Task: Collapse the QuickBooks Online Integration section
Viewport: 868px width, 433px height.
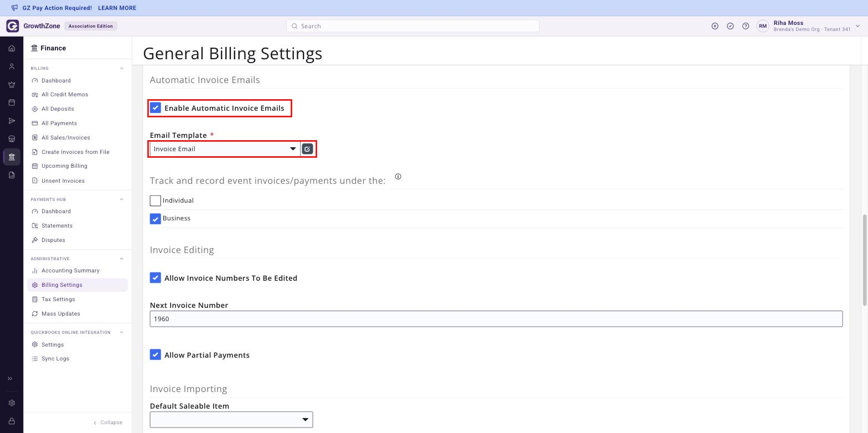Action: click(x=122, y=332)
